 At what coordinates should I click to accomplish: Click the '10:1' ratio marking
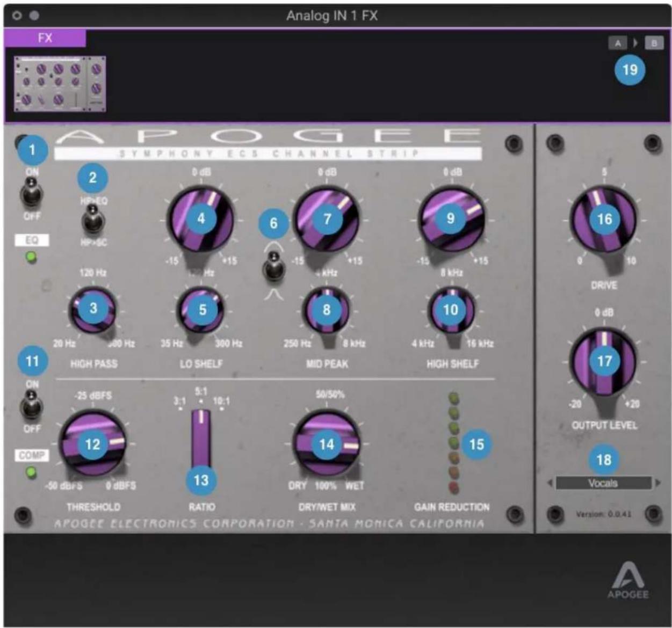click(221, 401)
